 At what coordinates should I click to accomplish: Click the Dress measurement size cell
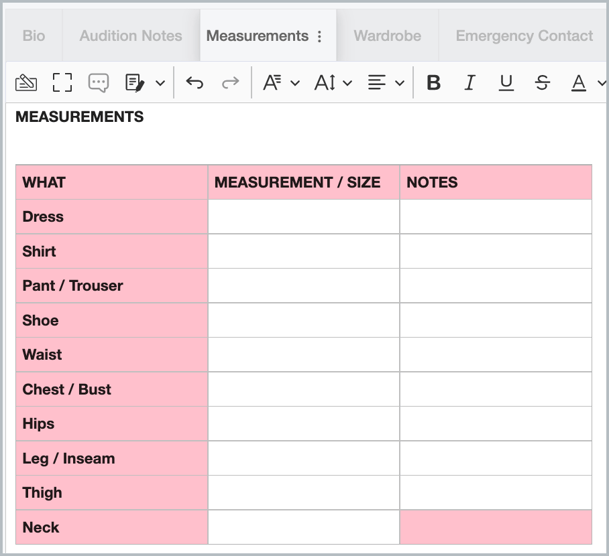tap(303, 217)
